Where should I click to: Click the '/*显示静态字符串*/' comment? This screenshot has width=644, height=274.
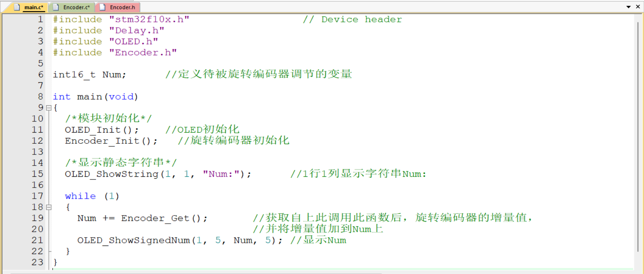pyautogui.click(x=120, y=163)
